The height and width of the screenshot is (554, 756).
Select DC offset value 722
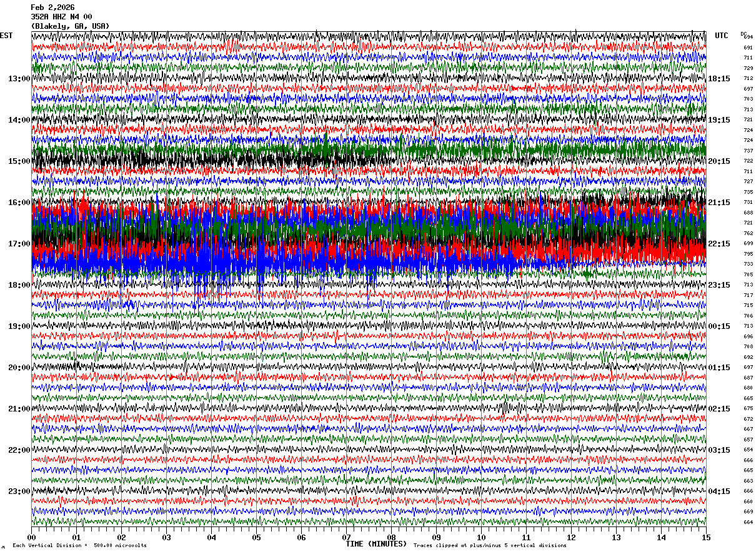pos(748,161)
